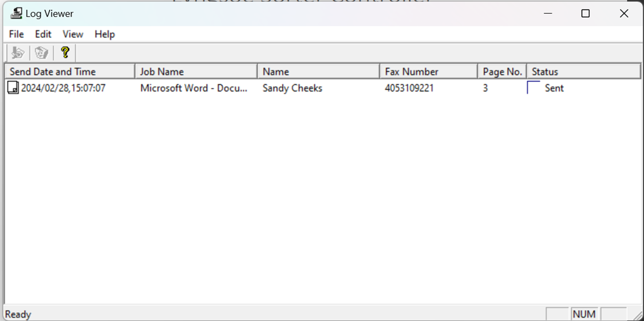Image resolution: width=644 pixels, height=321 pixels.
Task: Maximize the Log Viewer window
Action: [x=585, y=13]
